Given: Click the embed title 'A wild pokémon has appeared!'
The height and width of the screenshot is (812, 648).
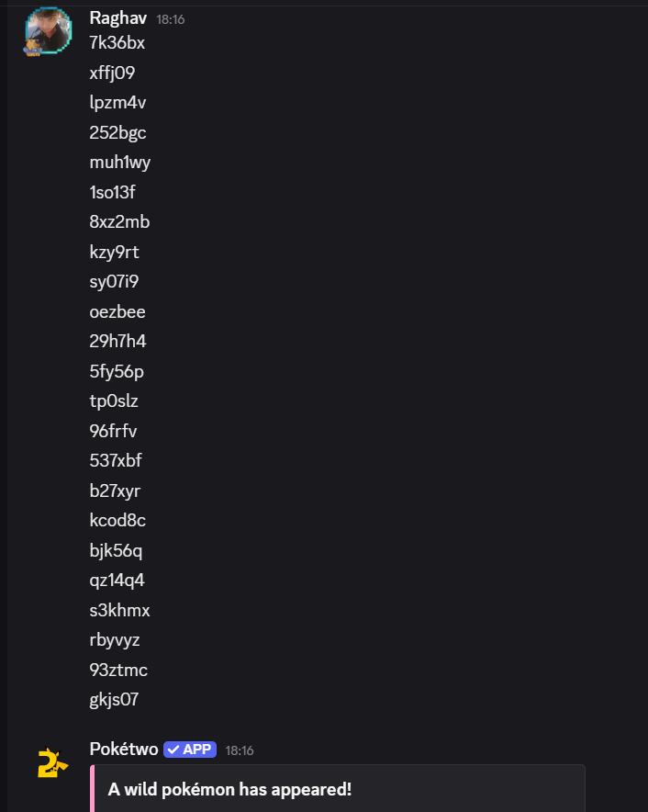Looking at the screenshot, I should coord(229,789).
